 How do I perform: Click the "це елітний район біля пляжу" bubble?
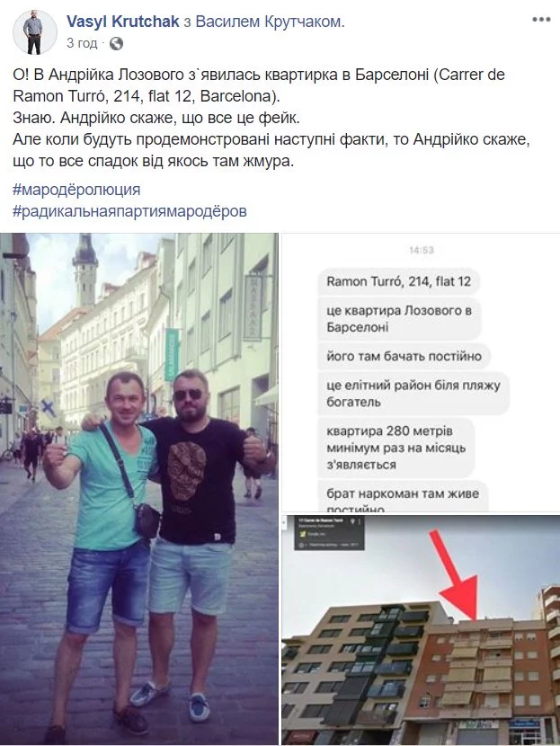point(413,394)
